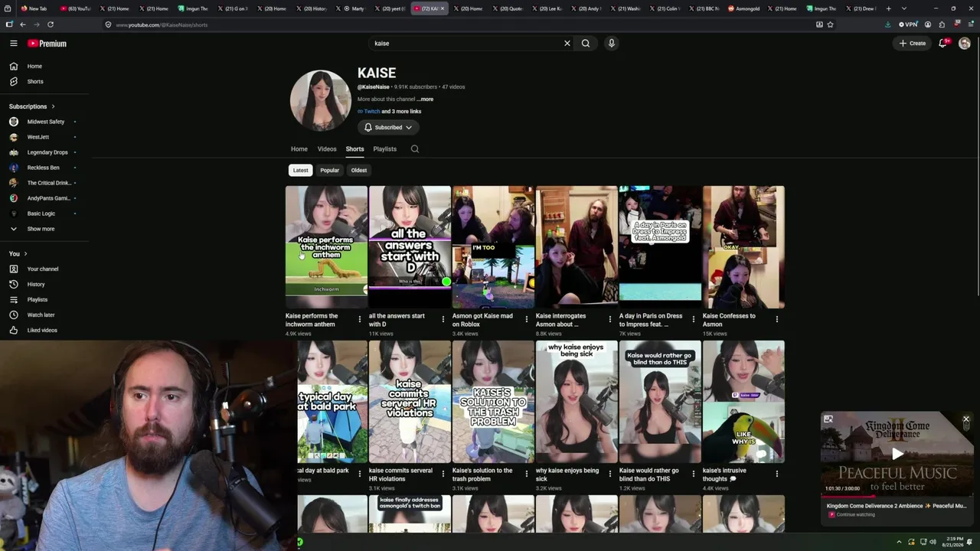
Task: Click the browser address bar URL
Action: point(162,24)
